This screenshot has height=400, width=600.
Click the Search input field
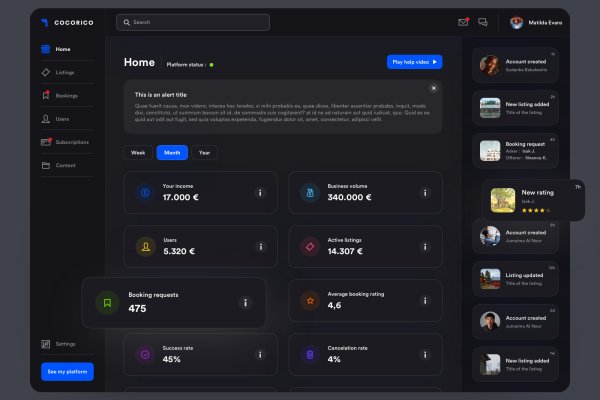click(x=192, y=22)
